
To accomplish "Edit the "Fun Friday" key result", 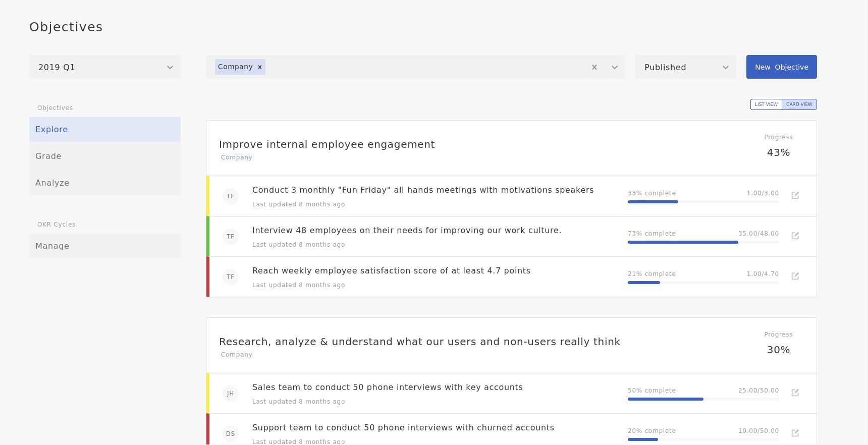I will pos(795,195).
